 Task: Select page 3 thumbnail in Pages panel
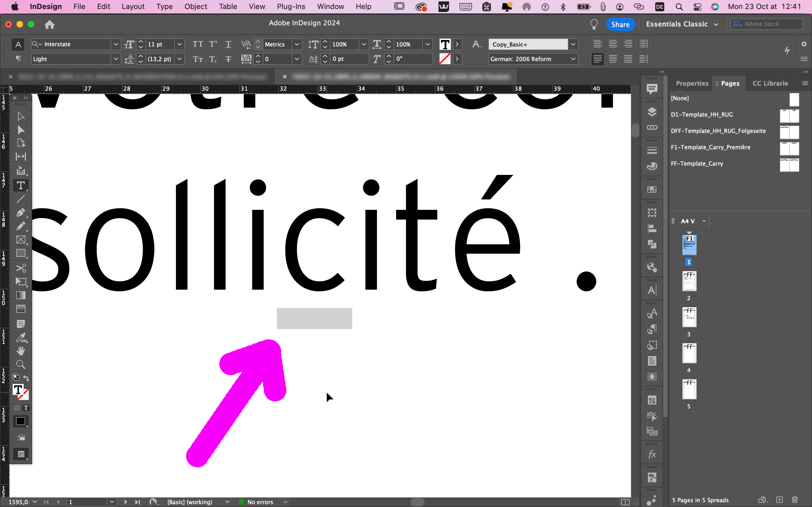689,317
